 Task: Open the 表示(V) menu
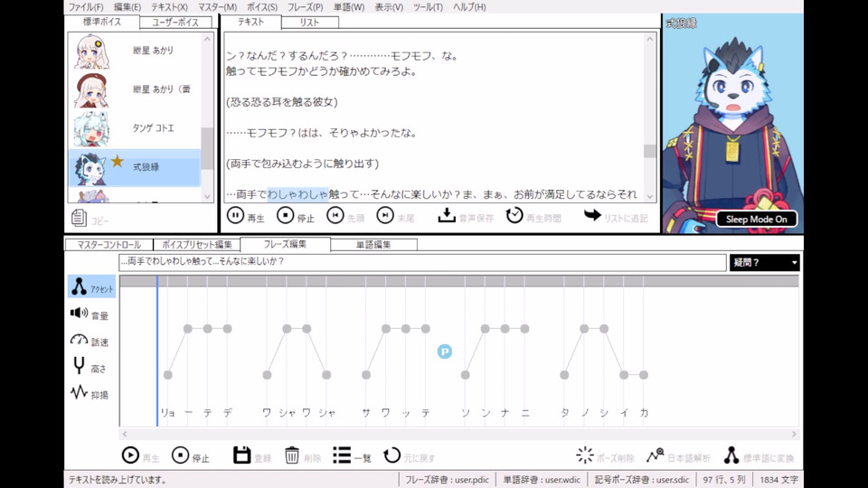[389, 7]
